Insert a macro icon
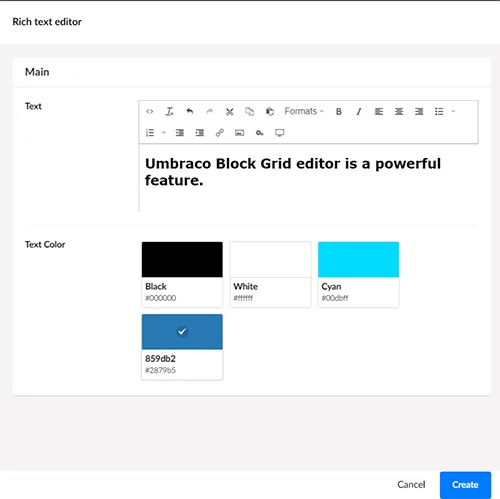Viewport: 500px width, 499px height. coord(260,133)
